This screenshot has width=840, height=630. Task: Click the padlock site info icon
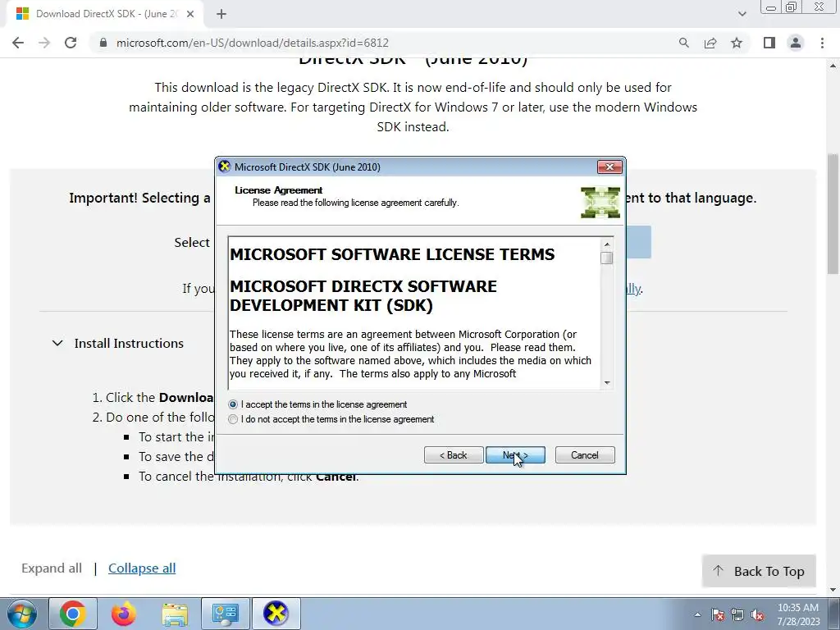click(103, 43)
